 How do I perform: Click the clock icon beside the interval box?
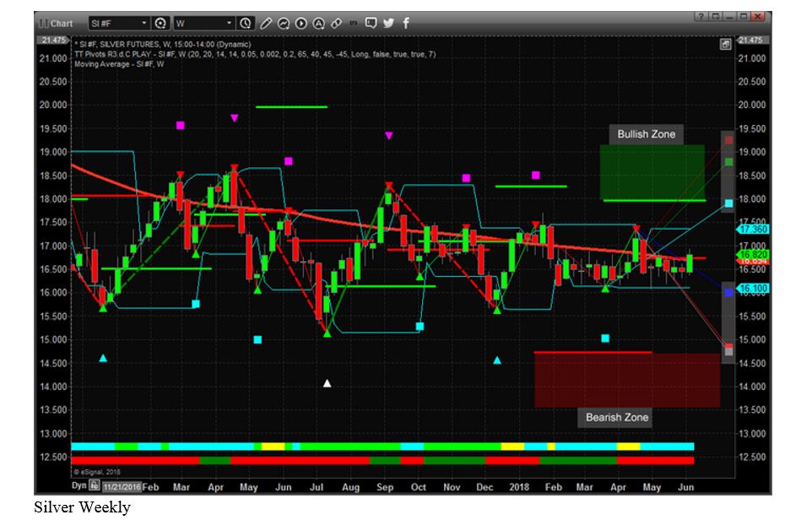click(x=246, y=24)
